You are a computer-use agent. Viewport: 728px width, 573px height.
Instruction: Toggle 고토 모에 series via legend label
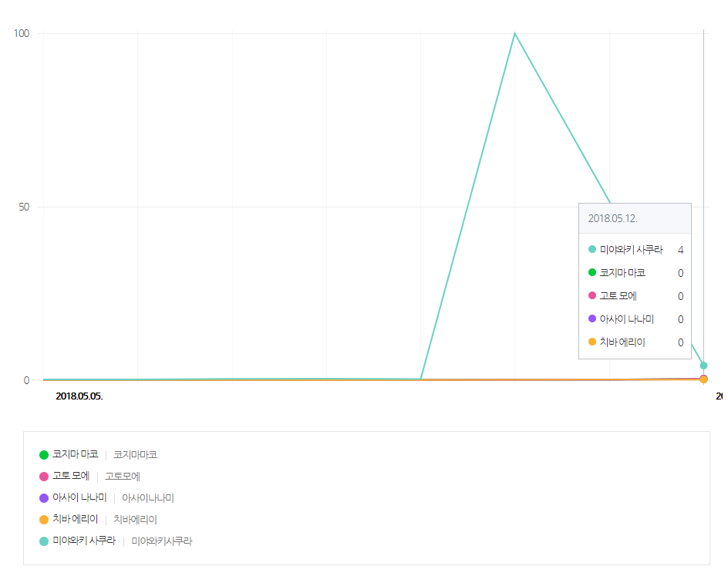coord(71,477)
